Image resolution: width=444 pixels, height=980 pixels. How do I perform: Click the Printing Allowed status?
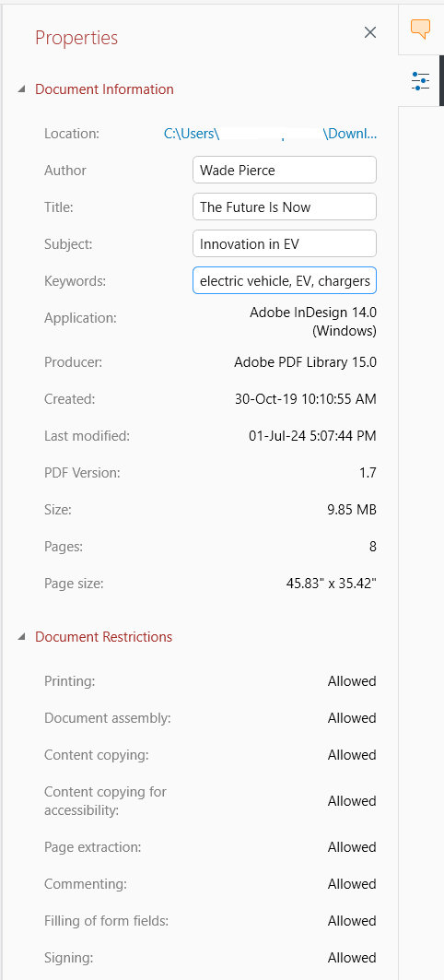(352, 681)
